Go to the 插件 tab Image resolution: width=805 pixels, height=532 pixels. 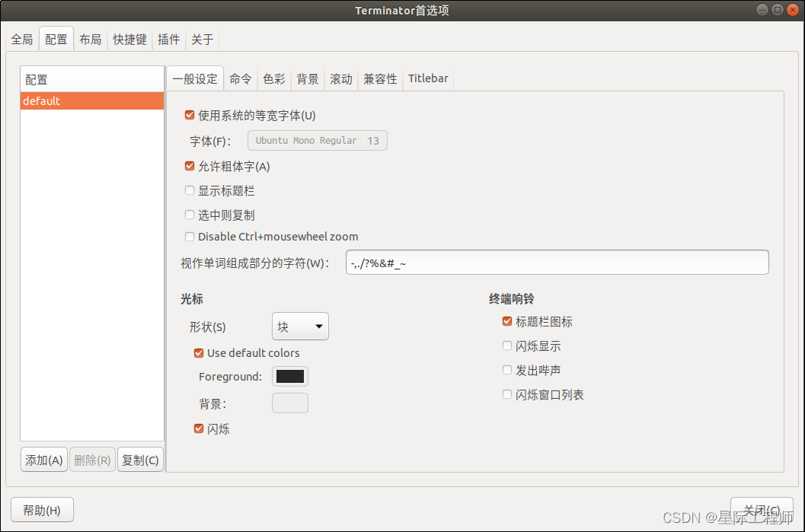click(x=169, y=40)
